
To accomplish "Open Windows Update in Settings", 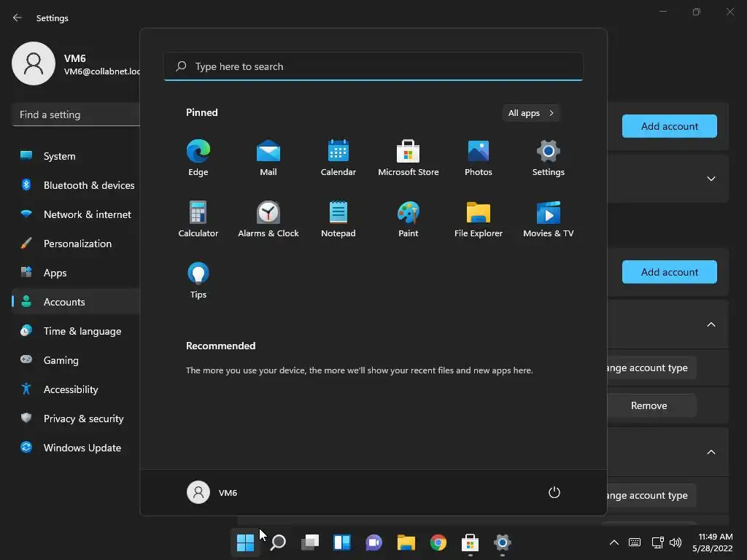I will [76, 448].
